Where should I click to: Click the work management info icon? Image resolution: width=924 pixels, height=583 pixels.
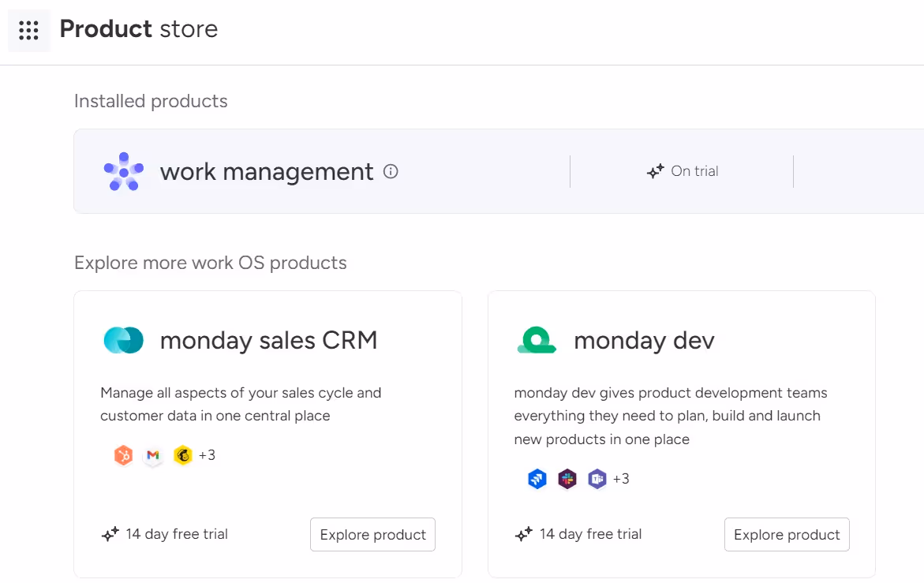pyautogui.click(x=391, y=171)
